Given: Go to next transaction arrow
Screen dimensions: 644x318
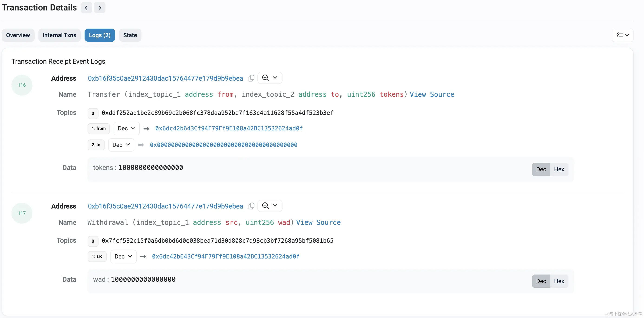Looking at the screenshot, I should pyautogui.click(x=99, y=7).
